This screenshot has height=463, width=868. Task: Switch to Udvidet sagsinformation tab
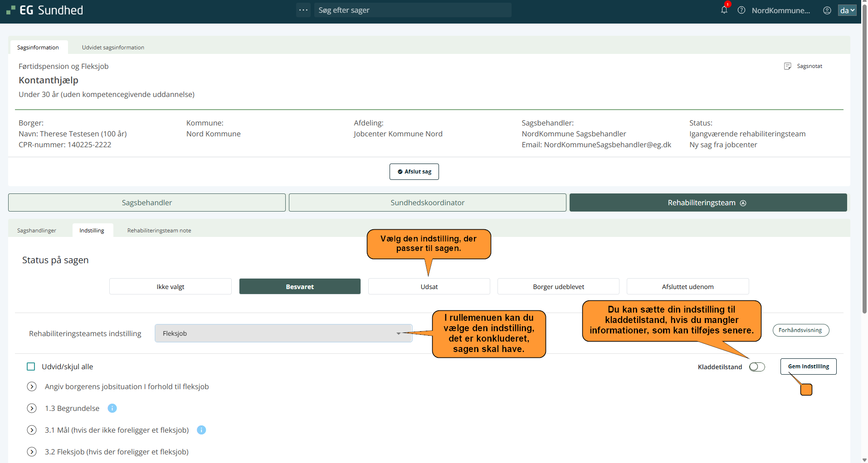(113, 48)
